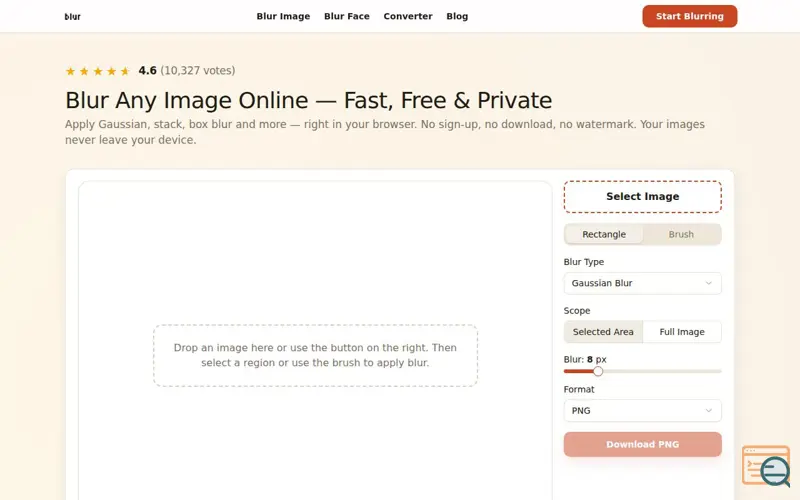
Task: Switch to Brush selection mode
Action: coord(681,234)
